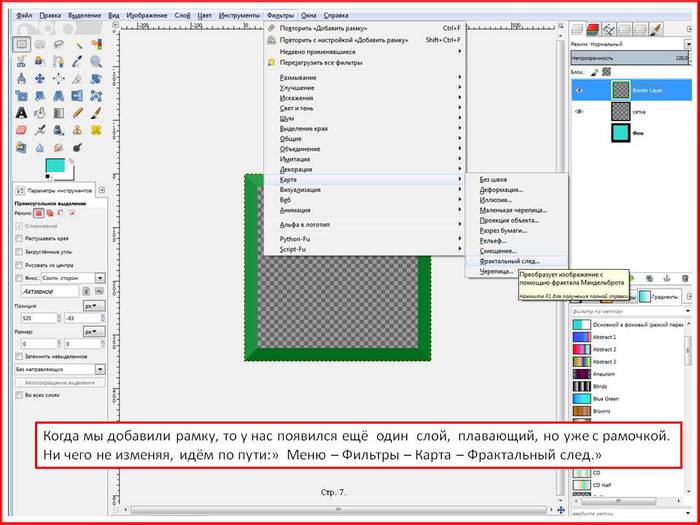
Task: Select the Move tool
Action: [40, 79]
